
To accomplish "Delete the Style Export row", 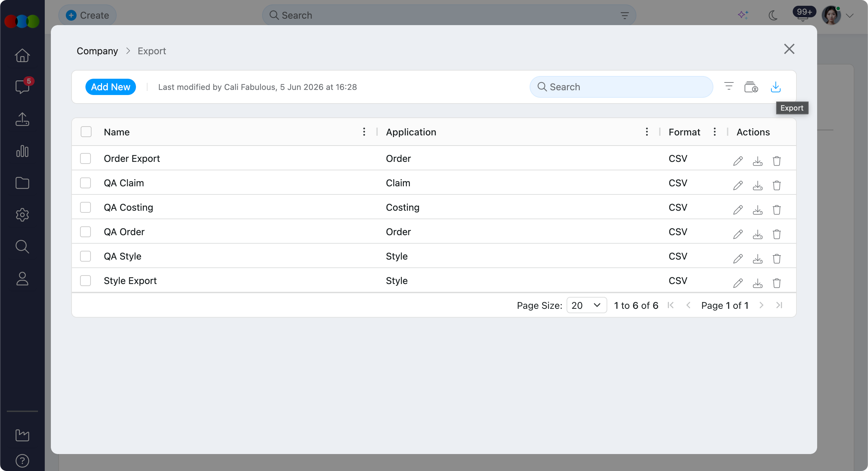I will [777, 283].
